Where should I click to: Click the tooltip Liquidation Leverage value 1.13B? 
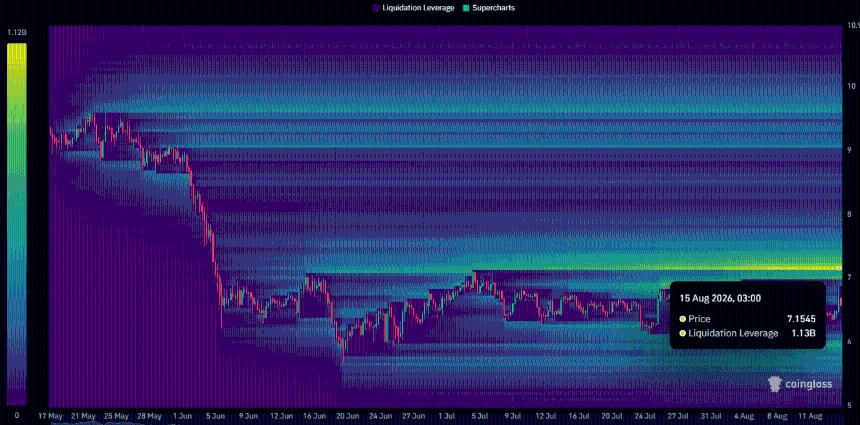804,333
